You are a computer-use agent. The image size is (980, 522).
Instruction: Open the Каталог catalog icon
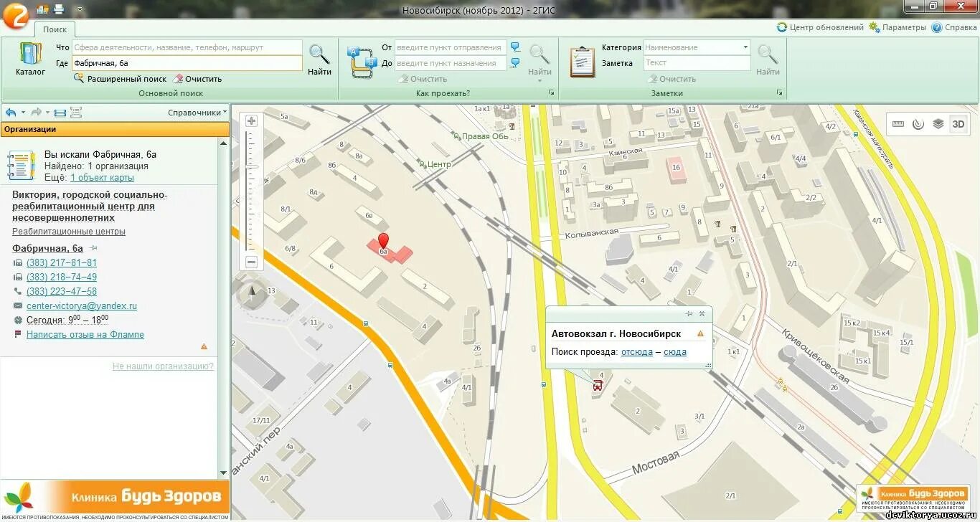point(31,60)
